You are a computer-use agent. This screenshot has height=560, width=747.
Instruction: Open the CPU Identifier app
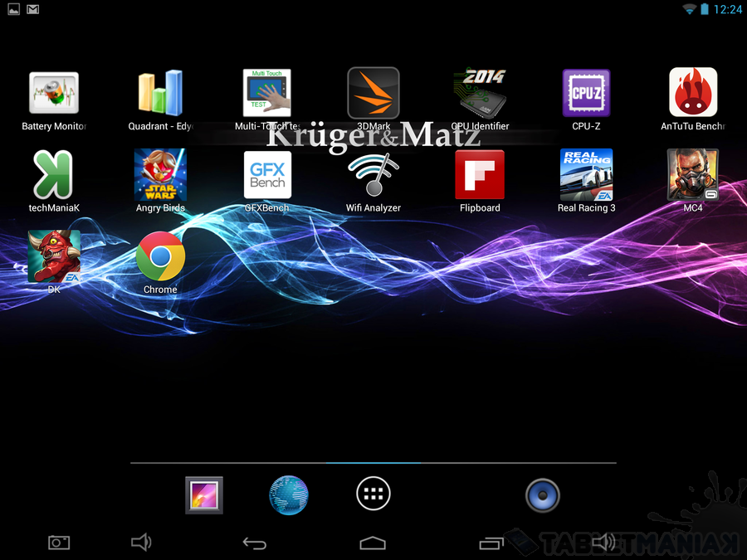pyautogui.click(x=480, y=93)
